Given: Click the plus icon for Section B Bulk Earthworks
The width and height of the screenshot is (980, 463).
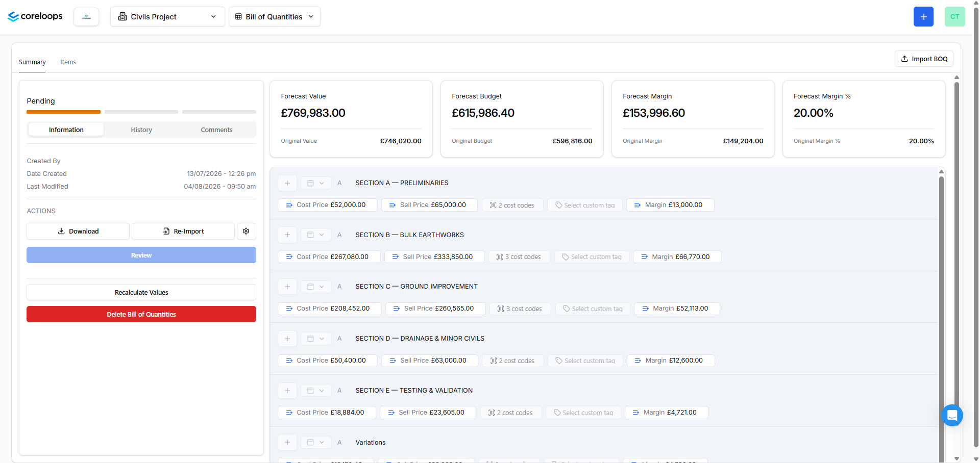Looking at the screenshot, I should click(x=287, y=235).
